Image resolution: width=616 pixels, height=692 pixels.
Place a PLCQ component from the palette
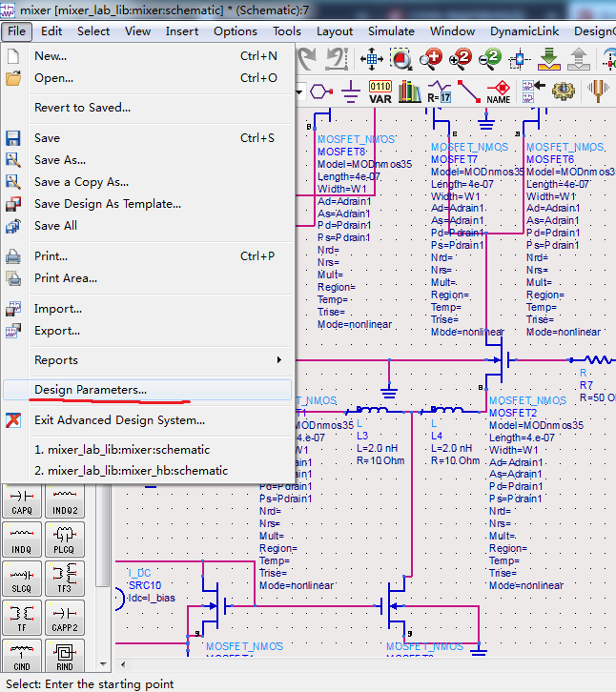point(65,539)
